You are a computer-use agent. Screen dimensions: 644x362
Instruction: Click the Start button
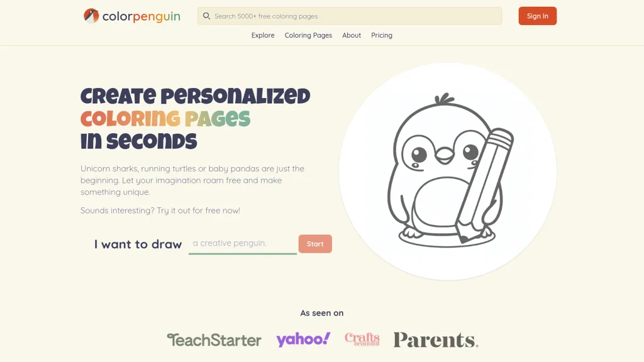(x=315, y=244)
